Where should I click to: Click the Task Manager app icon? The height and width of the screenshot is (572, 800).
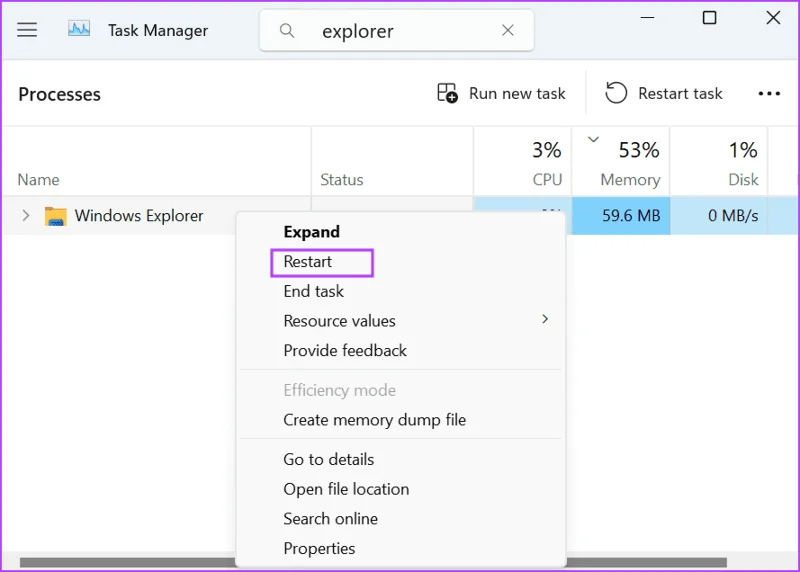click(x=79, y=29)
